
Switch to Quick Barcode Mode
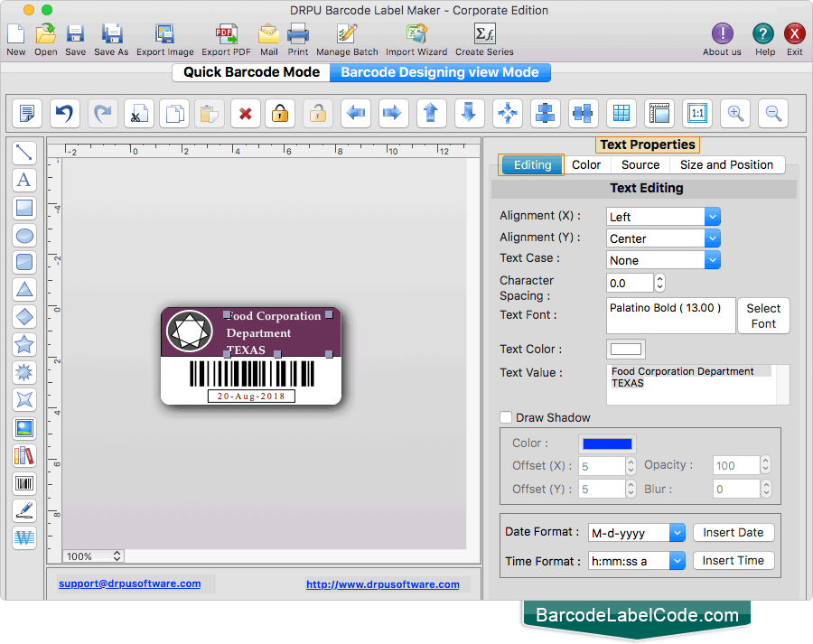click(251, 72)
